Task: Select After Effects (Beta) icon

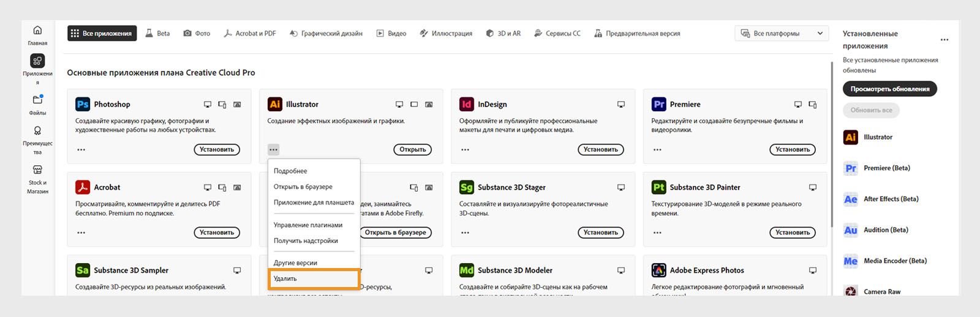Action: click(x=851, y=199)
